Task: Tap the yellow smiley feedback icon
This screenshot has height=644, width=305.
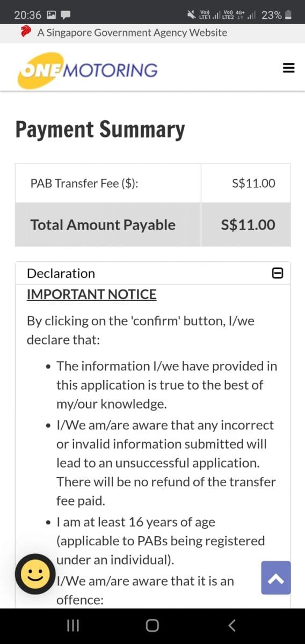Action: tap(35, 575)
